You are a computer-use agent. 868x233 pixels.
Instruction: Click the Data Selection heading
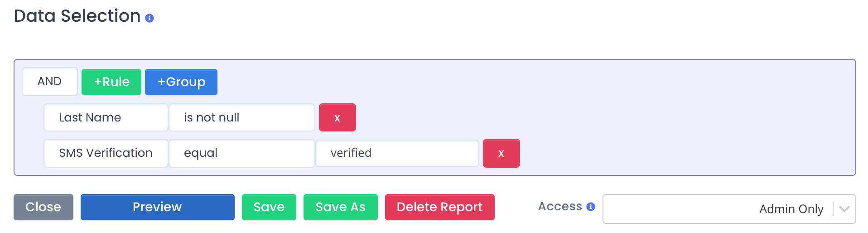tap(77, 16)
